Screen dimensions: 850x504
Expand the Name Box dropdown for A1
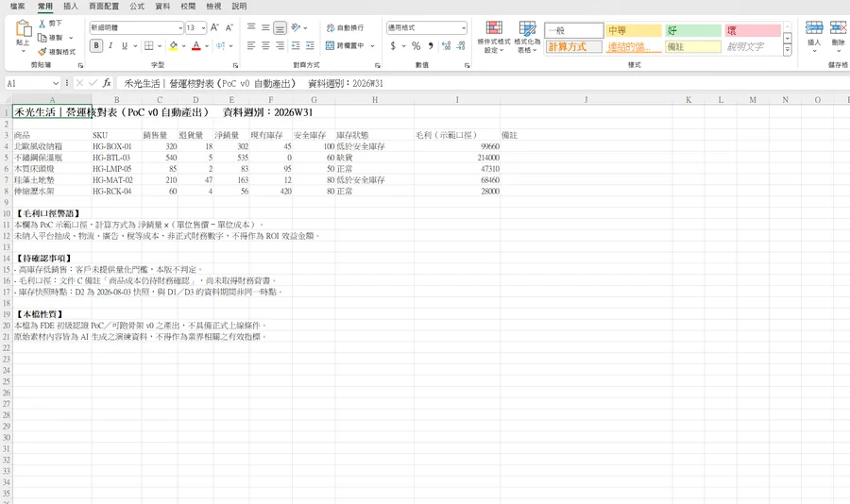(56, 83)
